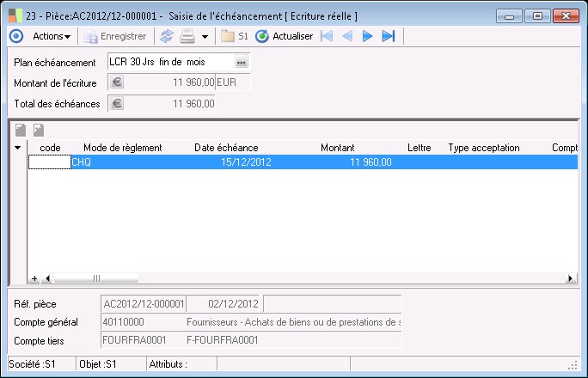Screen dimensions: 588x378
Task: Click the F-FOURFRA0001 description text
Action: point(222,340)
